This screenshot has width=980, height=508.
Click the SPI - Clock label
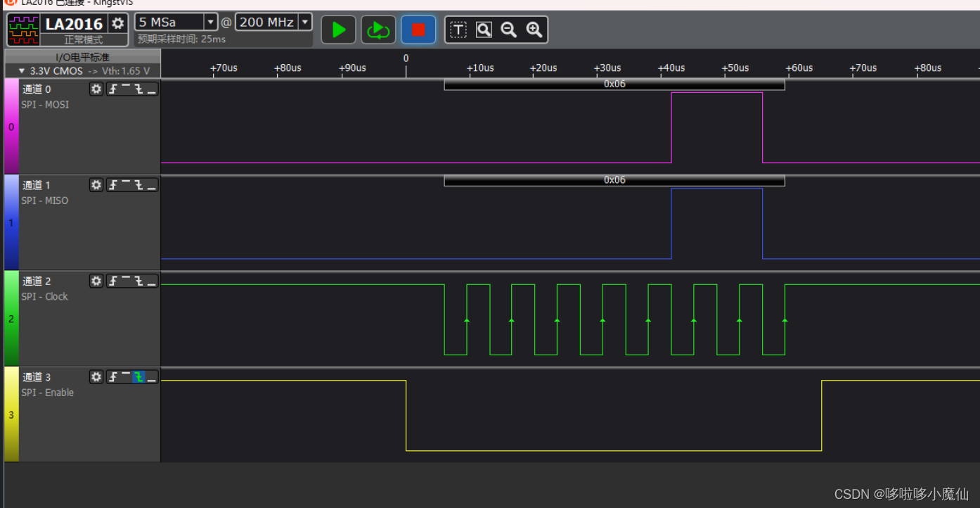pyautogui.click(x=45, y=297)
